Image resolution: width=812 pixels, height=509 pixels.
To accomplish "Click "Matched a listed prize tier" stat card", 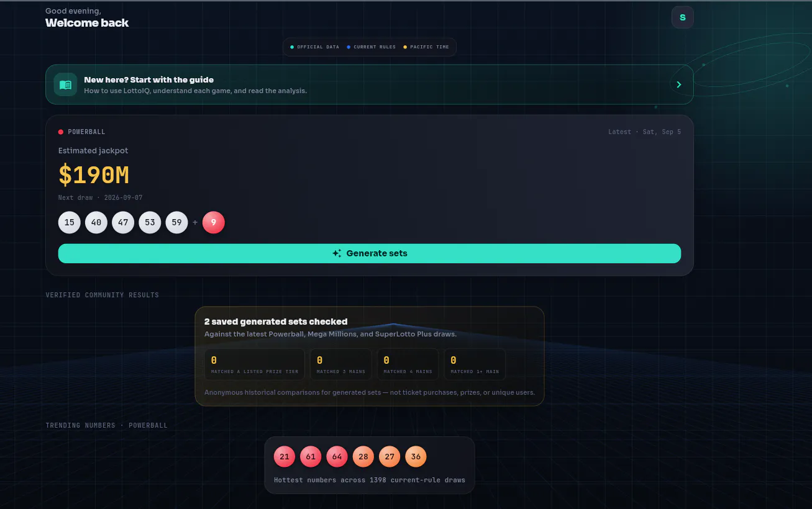I will click(x=255, y=364).
